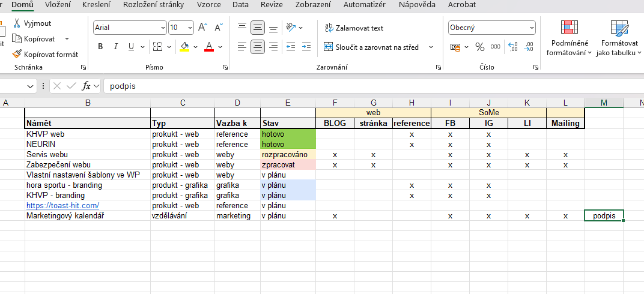Click the increase decimal places icon
The width and height of the screenshot is (644, 294).
click(x=512, y=47)
